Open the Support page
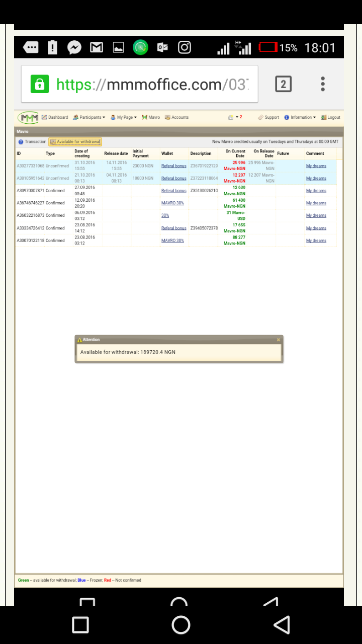 268,117
